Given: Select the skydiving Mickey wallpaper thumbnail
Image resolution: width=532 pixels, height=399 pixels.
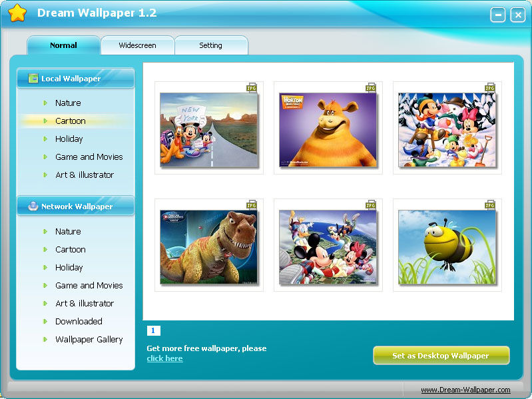Looking at the screenshot, I should [328, 247].
